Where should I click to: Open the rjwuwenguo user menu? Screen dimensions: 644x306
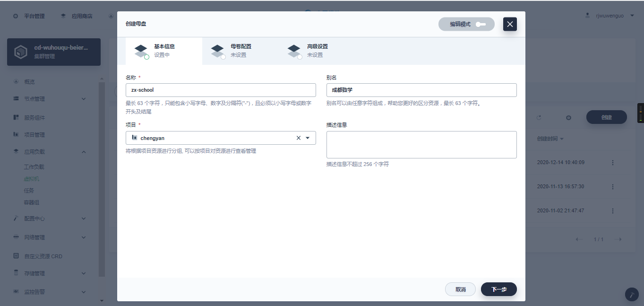pos(610,16)
